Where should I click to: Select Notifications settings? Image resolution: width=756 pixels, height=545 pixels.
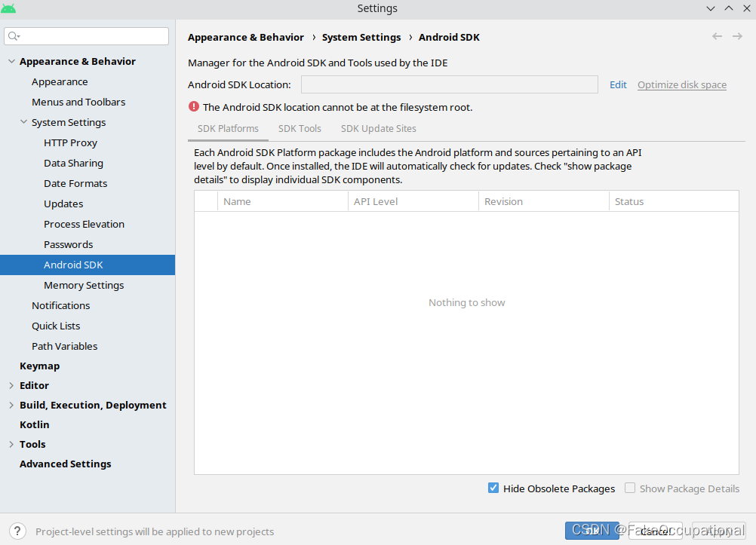tap(61, 305)
